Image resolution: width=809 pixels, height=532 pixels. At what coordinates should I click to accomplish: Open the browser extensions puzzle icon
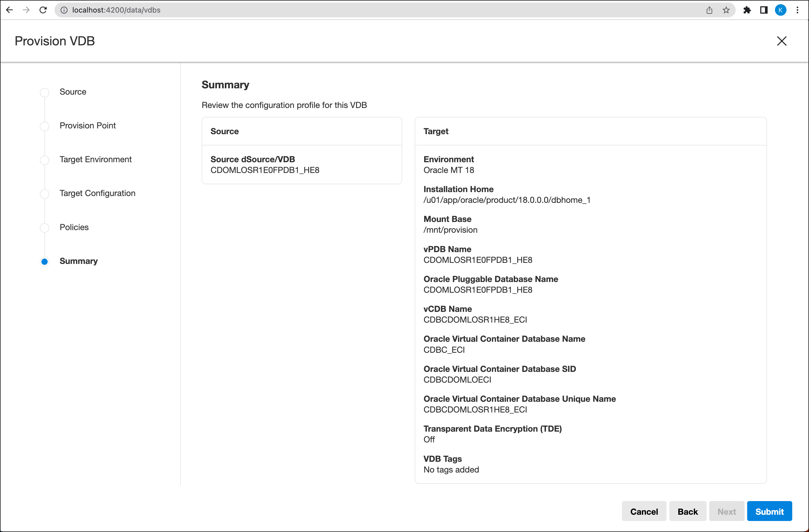(x=747, y=10)
